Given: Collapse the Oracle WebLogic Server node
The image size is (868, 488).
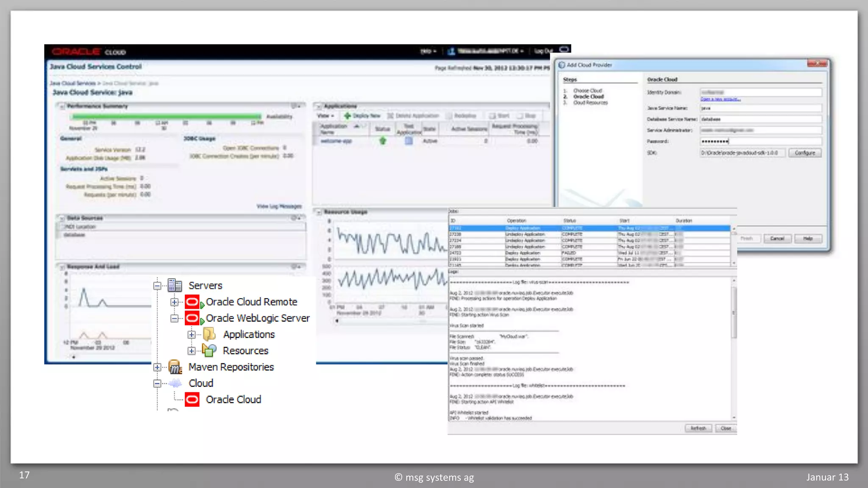Looking at the screenshot, I should 174,318.
